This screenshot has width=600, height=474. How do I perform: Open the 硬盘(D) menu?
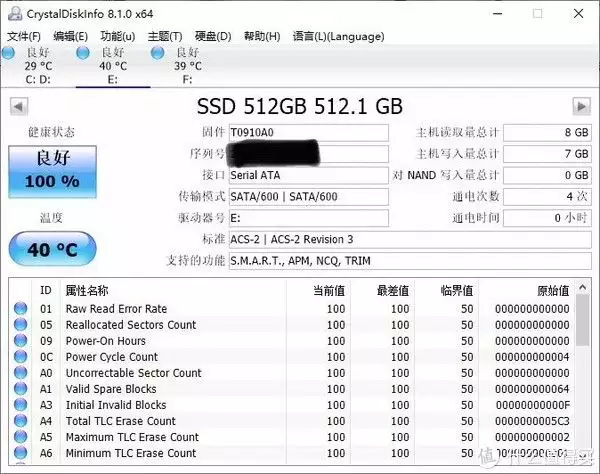(213, 36)
